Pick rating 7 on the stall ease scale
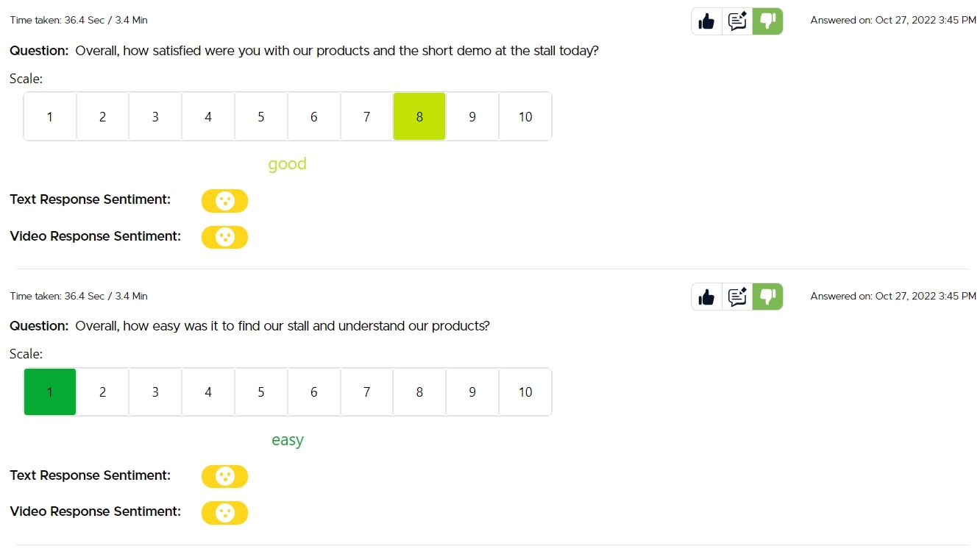The width and height of the screenshot is (980, 549). point(366,392)
